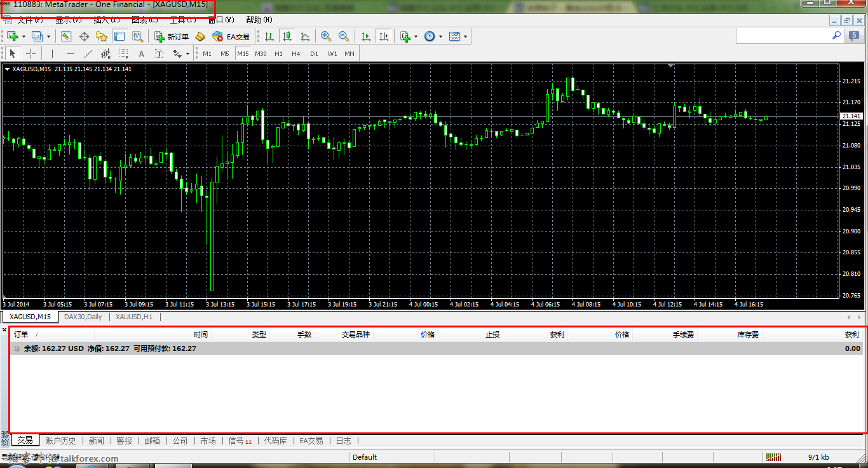Select the cursor arrow tool
The height and width of the screenshot is (468, 868).
[x=12, y=53]
